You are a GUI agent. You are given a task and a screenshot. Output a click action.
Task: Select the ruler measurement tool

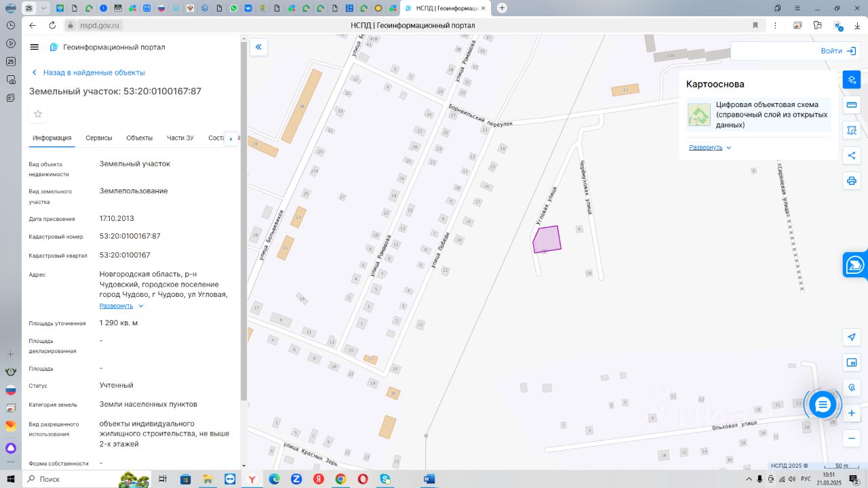point(852,105)
